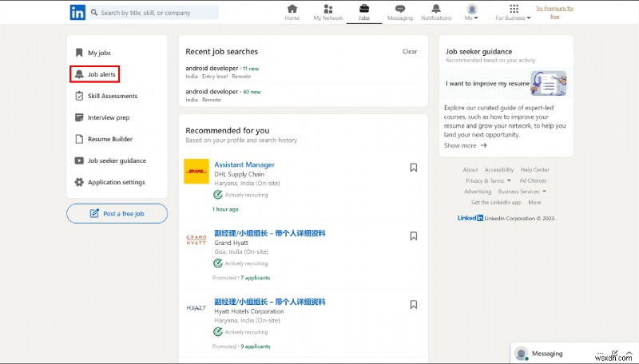
Task: Save the Grand Hyatt job bookmark
Action: pyautogui.click(x=413, y=235)
